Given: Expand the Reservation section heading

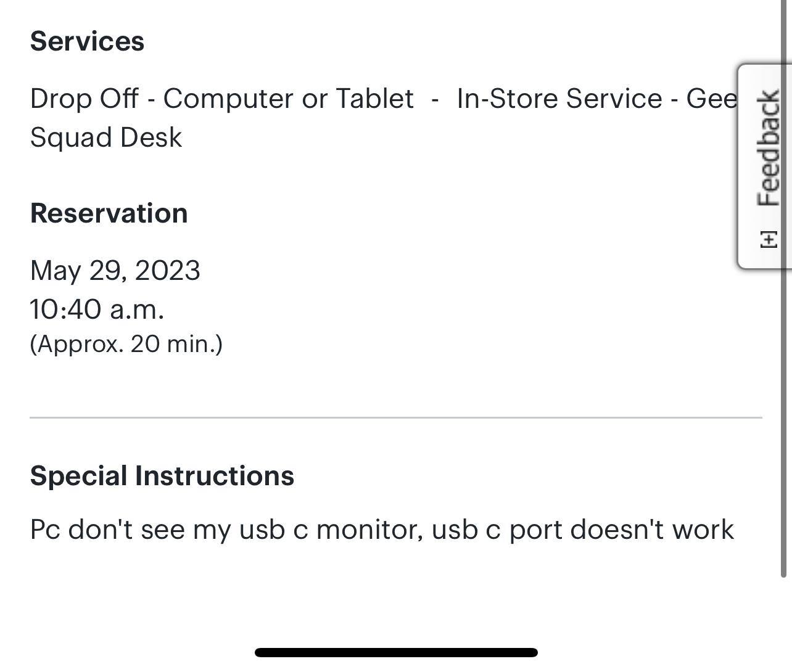Looking at the screenshot, I should pyautogui.click(x=109, y=212).
